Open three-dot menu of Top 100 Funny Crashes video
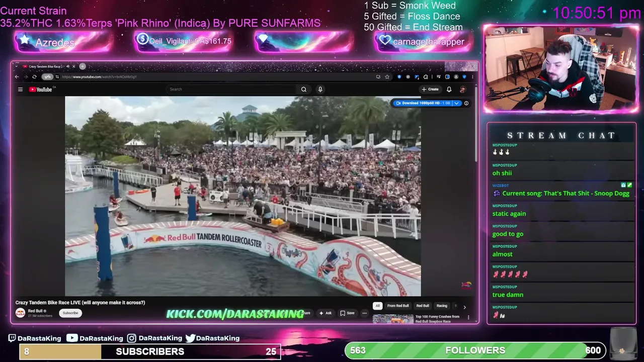Viewport: 644px width, 362px height. [468, 317]
